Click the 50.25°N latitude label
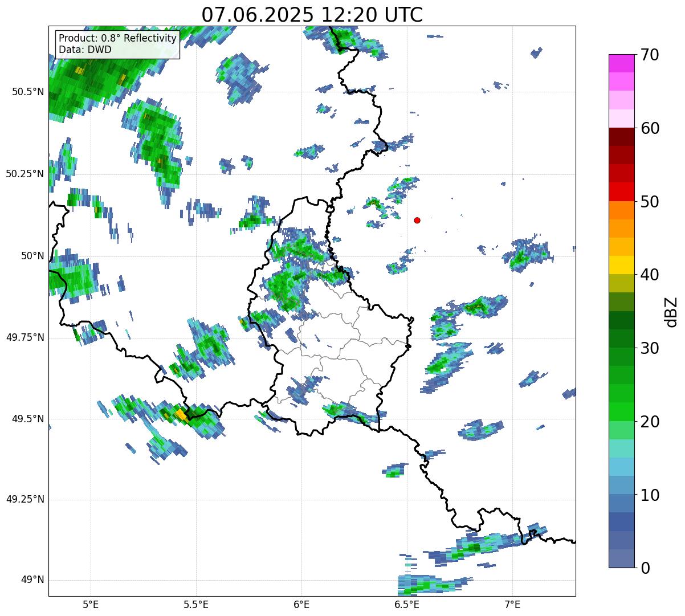The image size is (685, 616). [x=25, y=174]
